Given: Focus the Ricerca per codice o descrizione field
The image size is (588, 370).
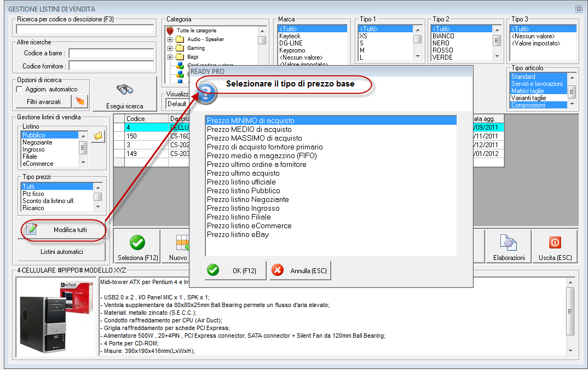Looking at the screenshot, I should 85,29.
